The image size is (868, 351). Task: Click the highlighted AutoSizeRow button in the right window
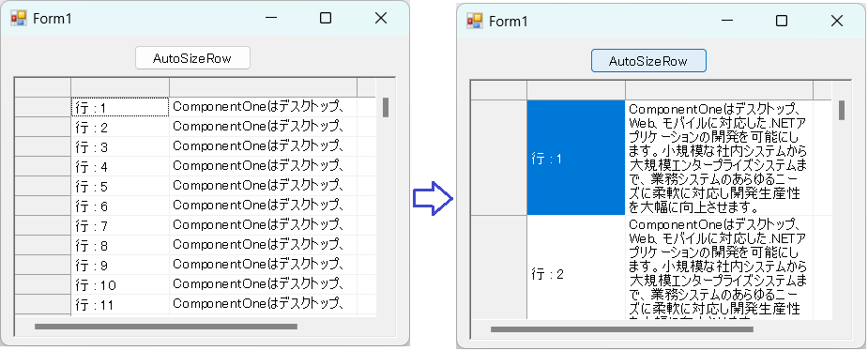point(648,61)
